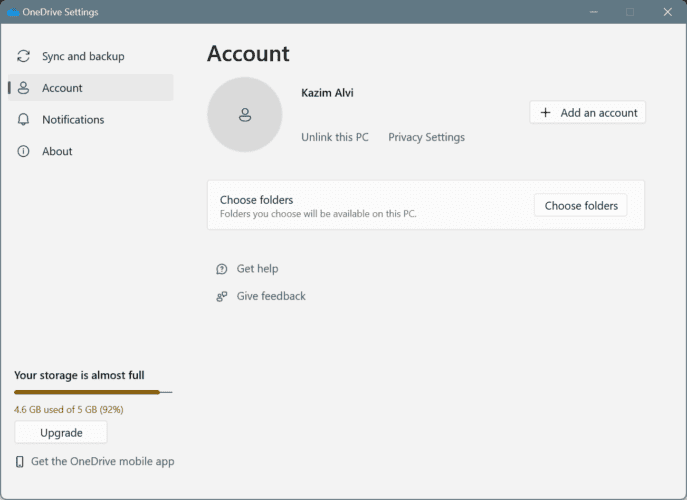Viewport: 687px width, 500px height.
Task: Click the mobile phone icon near bottom
Action: [x=20, y=461]
